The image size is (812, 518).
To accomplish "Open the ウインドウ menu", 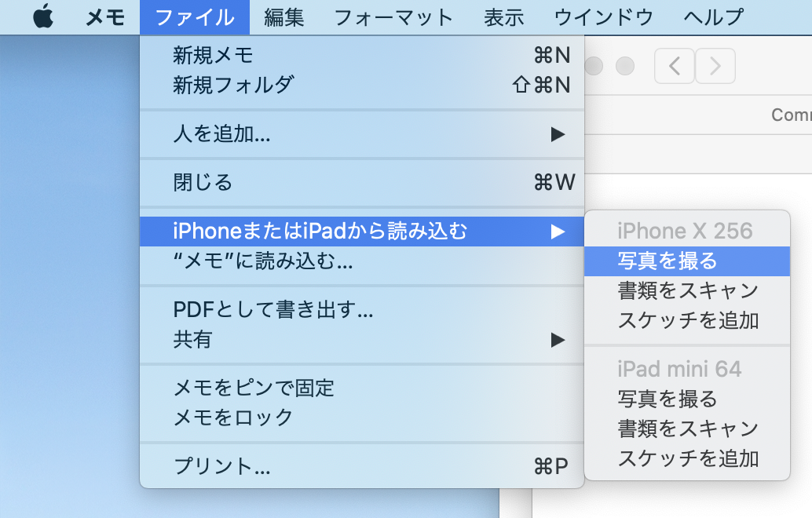I will coord(604,17).
